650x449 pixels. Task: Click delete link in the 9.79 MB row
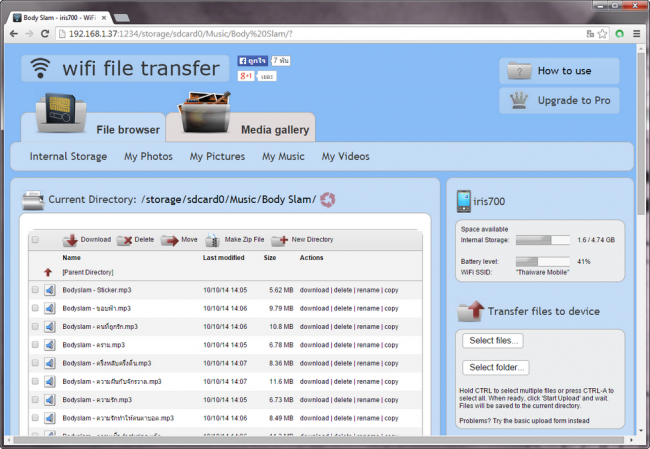pos(343,308)
